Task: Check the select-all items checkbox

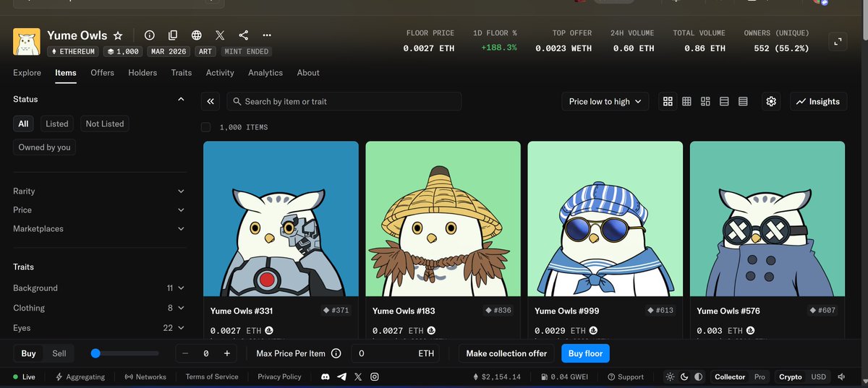Action: pyautogui.click(x=206, y=127)
